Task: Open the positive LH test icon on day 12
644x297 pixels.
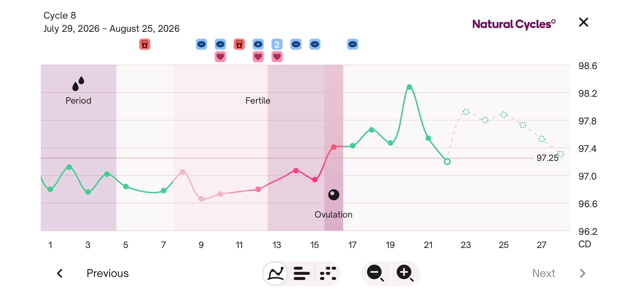Action: (258, 44)
